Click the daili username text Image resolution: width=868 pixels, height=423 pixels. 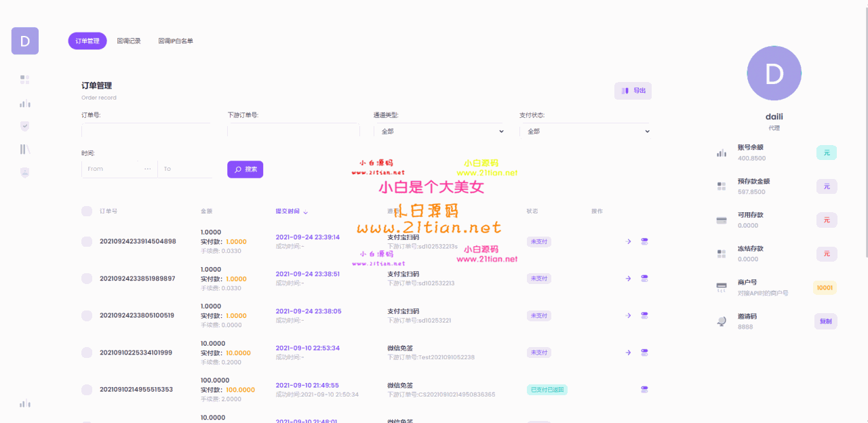(x=774, y=117)
